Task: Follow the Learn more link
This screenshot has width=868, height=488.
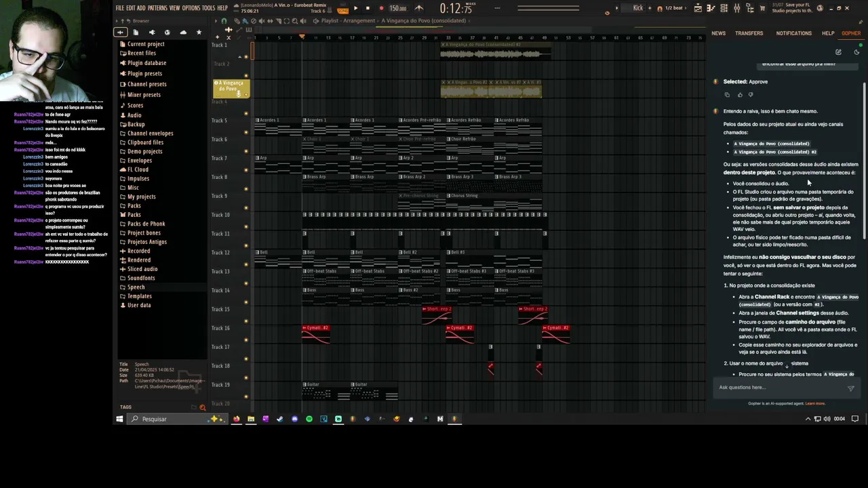Action: point(815,403)
